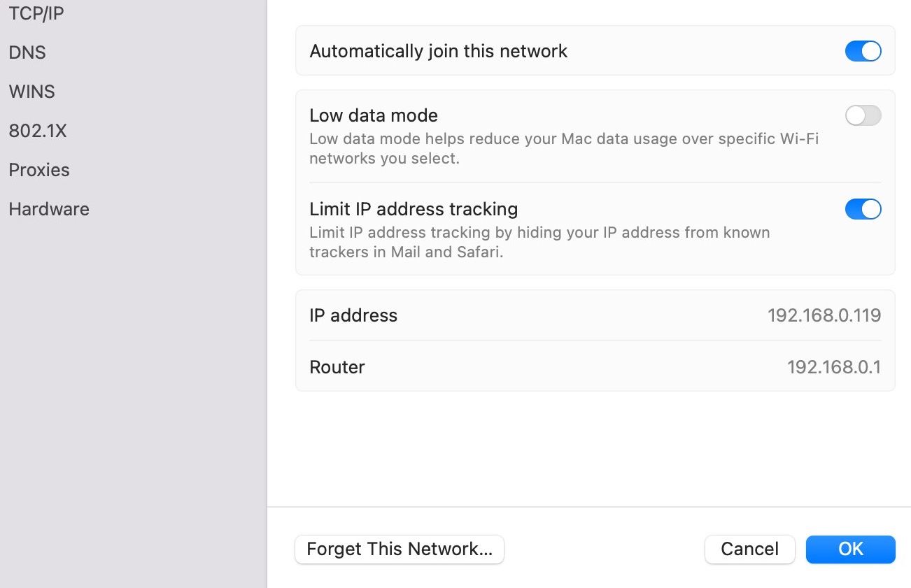Click the "Low data mode" heading text
The image size is (911, 588).
tap(374, 115)
